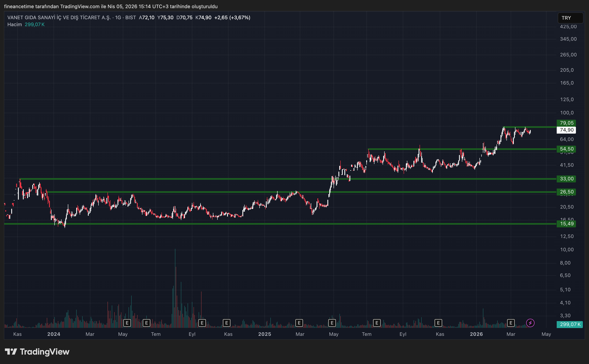Click the white 74,90 current price label
Viewport: 589px width, 364px height.
coord(566,130)
